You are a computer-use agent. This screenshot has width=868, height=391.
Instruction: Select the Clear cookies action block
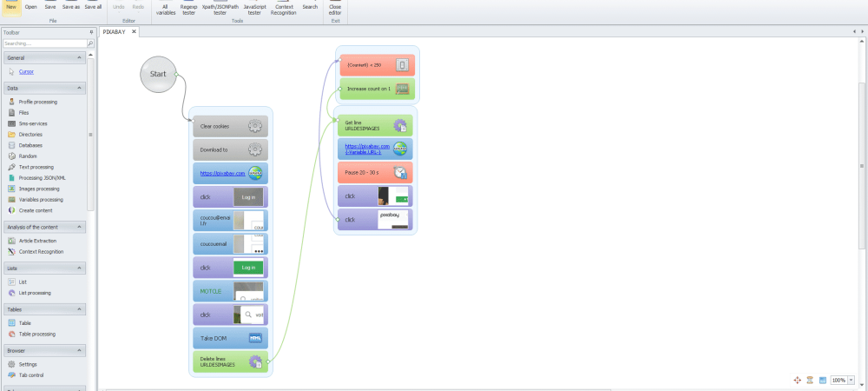pos(230,126)
